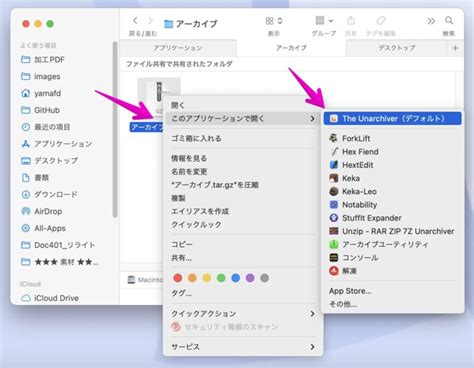This screenshot has height=368, width=474.
Task: Show more toolbar items chevron
Action: coord(431,21)
